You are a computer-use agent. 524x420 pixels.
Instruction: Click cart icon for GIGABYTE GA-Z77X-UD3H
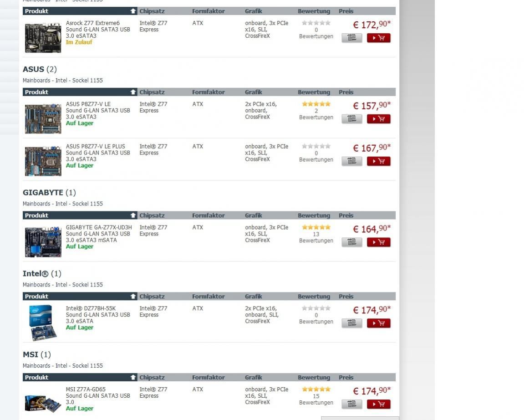(378, 242)
